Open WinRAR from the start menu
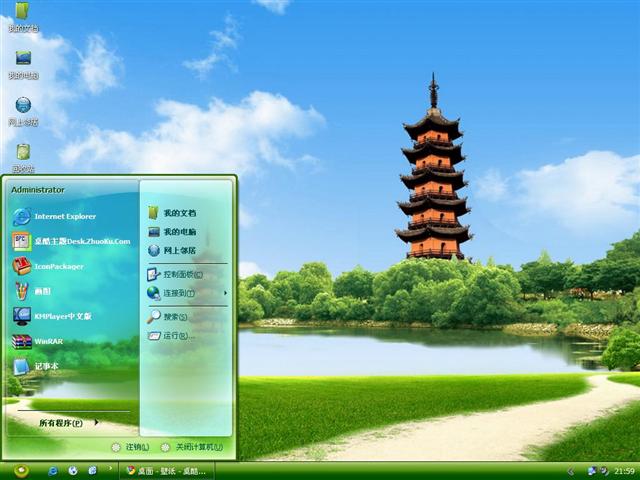The image size is (640, 480). coord(38,341)
